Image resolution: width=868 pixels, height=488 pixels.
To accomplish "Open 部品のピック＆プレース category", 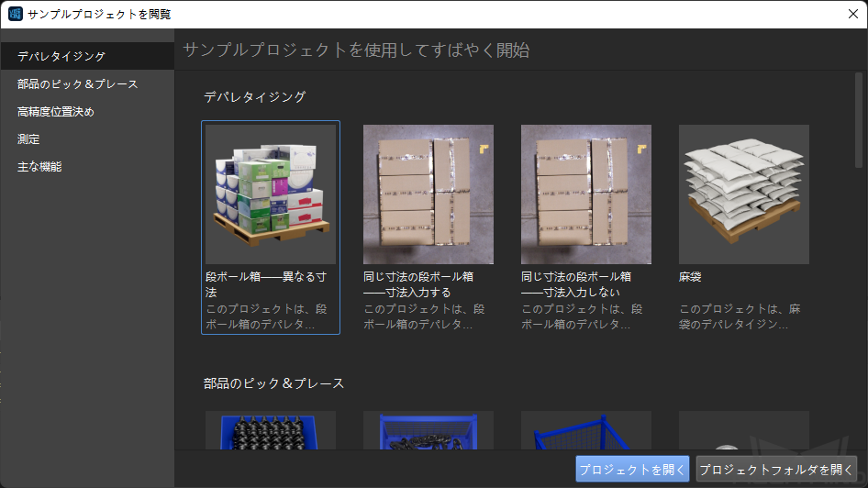I will point(87,83).
